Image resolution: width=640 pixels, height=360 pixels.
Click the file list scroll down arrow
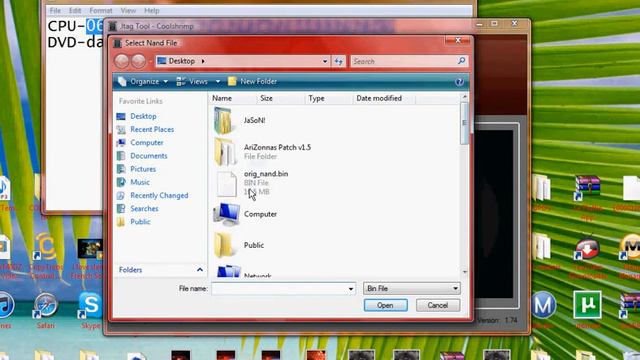(x=464, y=272)
